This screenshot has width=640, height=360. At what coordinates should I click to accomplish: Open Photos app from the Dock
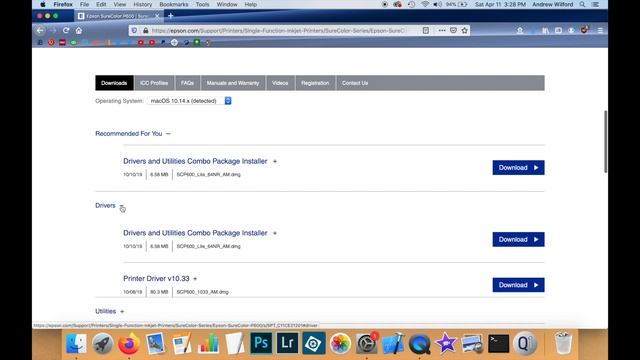tap(340, 343)
